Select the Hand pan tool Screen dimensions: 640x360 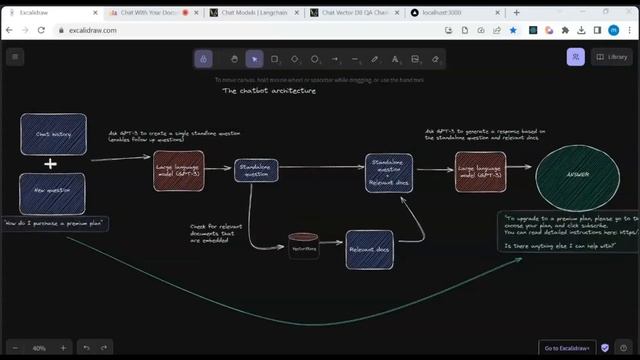click(234, 59)
